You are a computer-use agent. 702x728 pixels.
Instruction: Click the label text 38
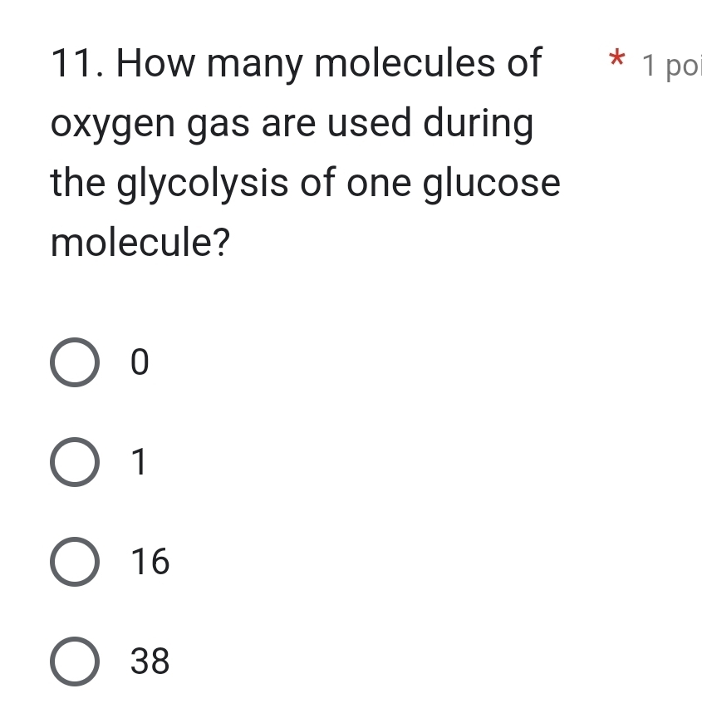(150, 662)
